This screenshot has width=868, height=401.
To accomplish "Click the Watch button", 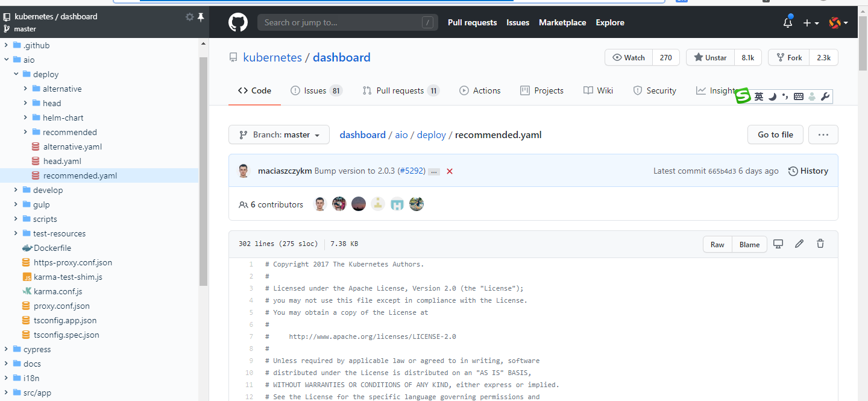I will click(629, 57).
